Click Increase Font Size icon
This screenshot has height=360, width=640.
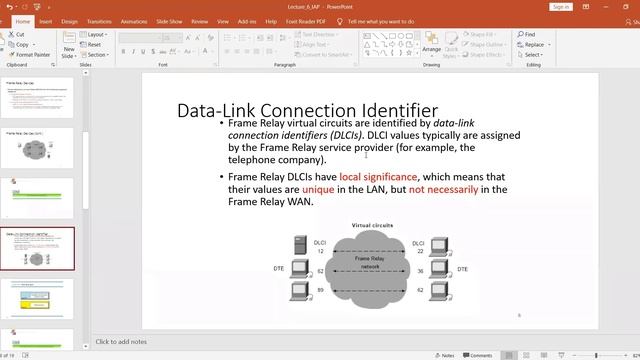click(x=188, y=38)
